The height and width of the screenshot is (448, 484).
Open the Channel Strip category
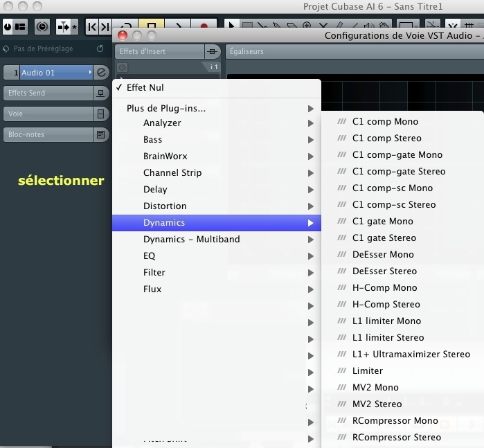tap(216, 173)
